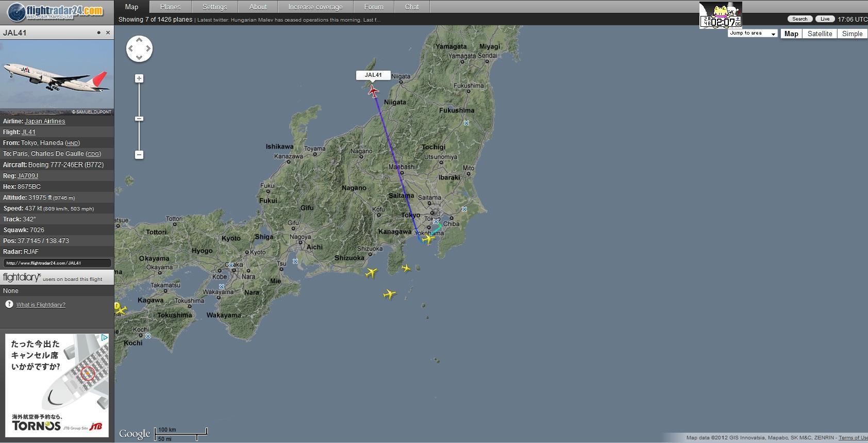868x443 pixels.
Task: Pin the JAL41 panel using the dot icon
Action: (99, 32)
